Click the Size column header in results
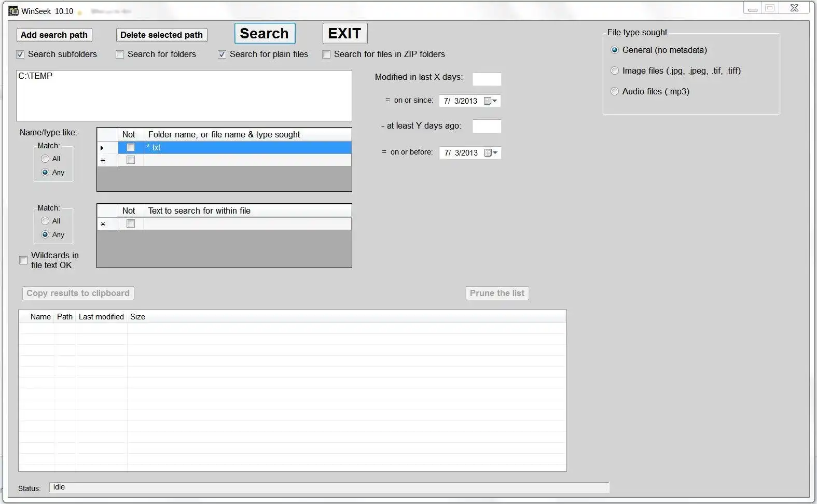The image size is (817, 504). (137, 317)
